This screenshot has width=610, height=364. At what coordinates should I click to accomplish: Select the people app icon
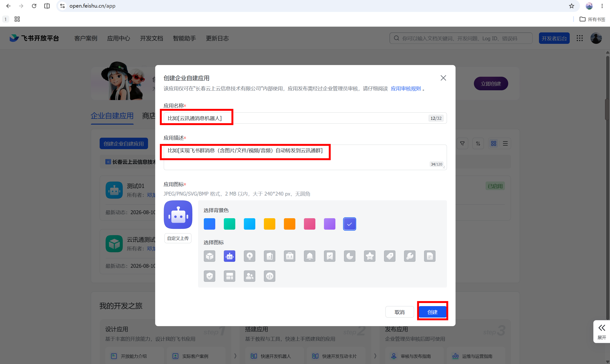tap(250, 276)
